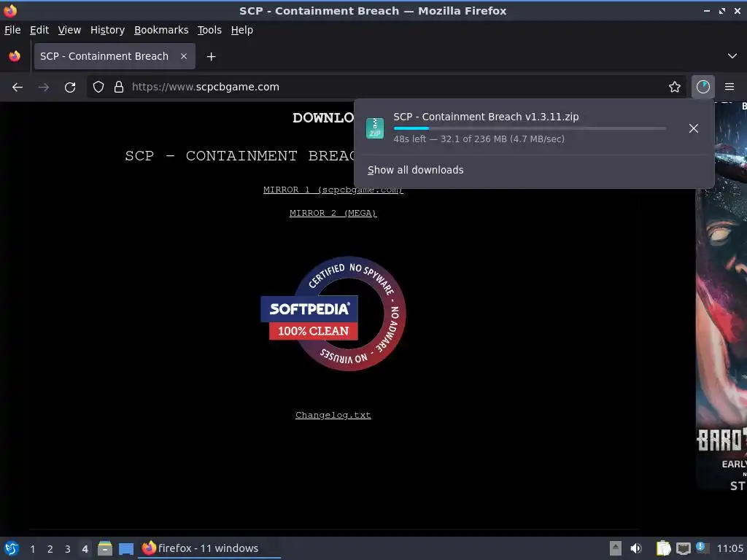
Task: Click the download progress bar
Action: click(530, 128)
